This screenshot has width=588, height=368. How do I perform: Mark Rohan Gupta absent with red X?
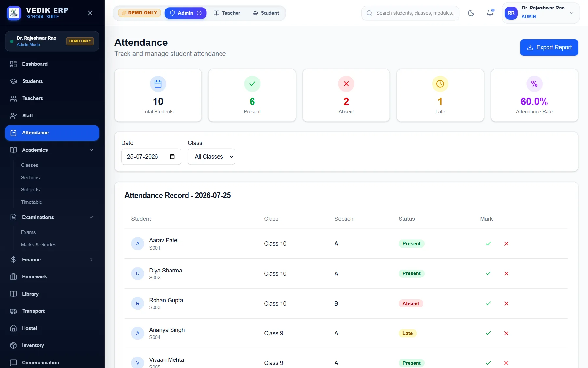click(x=506, y=303)
